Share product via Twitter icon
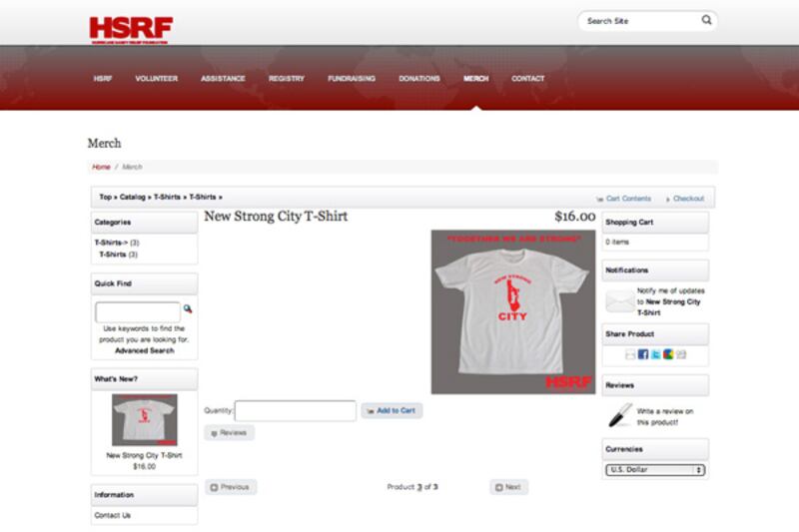799x532 pixels. [655, 354]
